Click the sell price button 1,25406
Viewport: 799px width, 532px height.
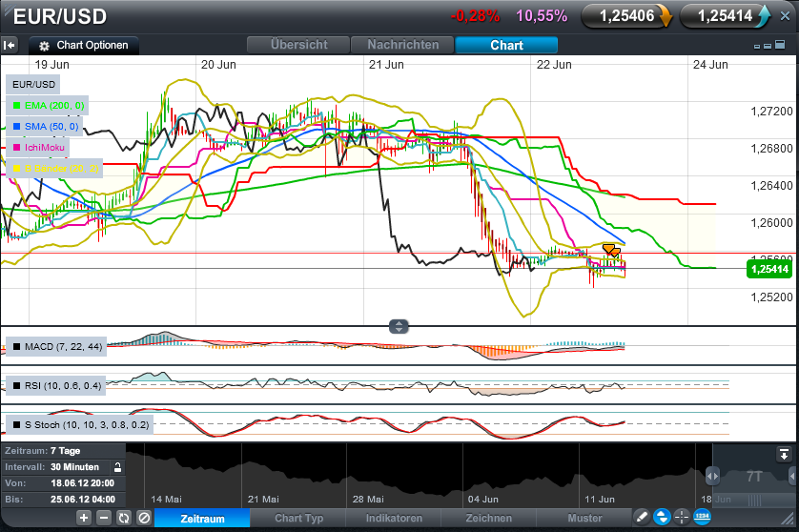[626, 16]
